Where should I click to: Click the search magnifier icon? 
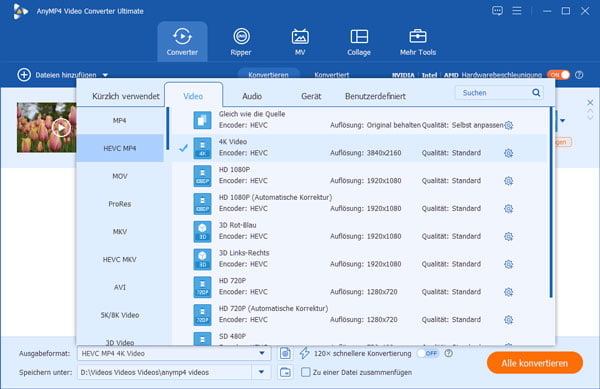(x=536, y=93)
